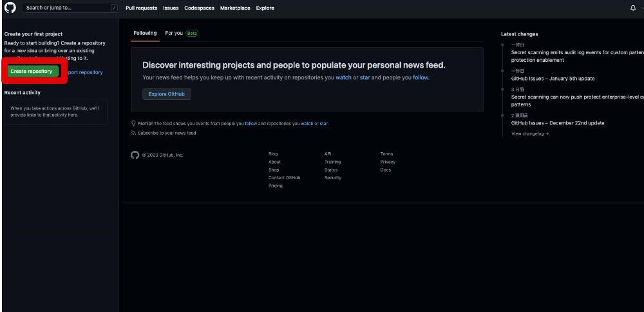Viewport: 644px width, 312px height.
Task: Focus the Search or jump to field
Action: pyautogui.click(x=70, y=8)
